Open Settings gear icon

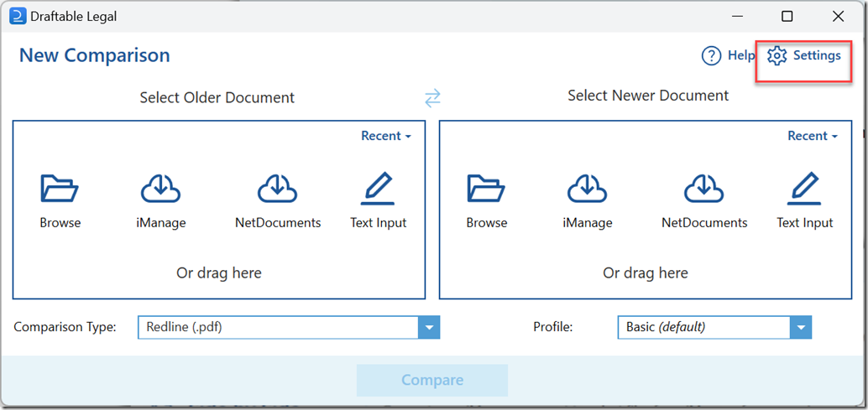[777, 56]
